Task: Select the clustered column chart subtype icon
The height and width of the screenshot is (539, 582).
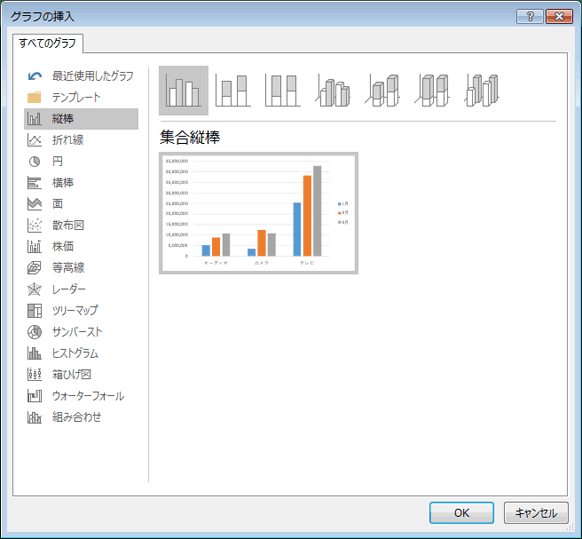Action: (183, 91)
